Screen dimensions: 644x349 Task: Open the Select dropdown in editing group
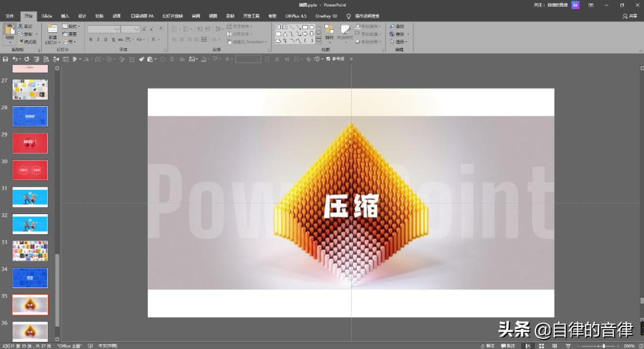[399, 42]
